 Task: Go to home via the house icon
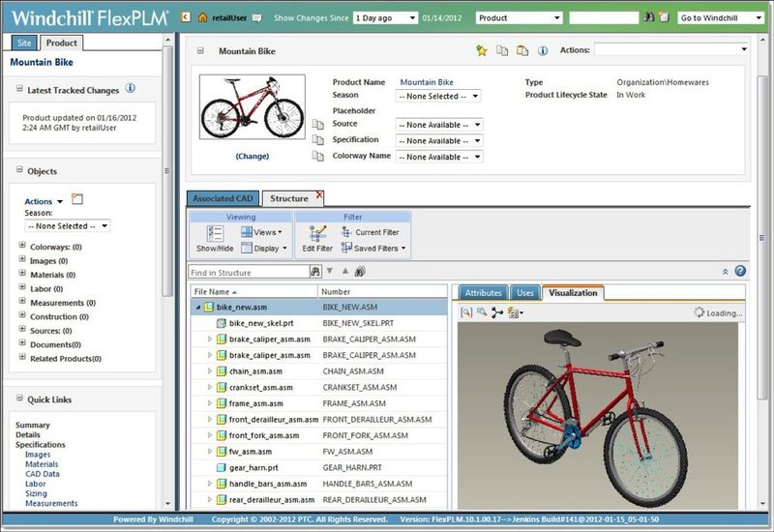pos(202,17)
